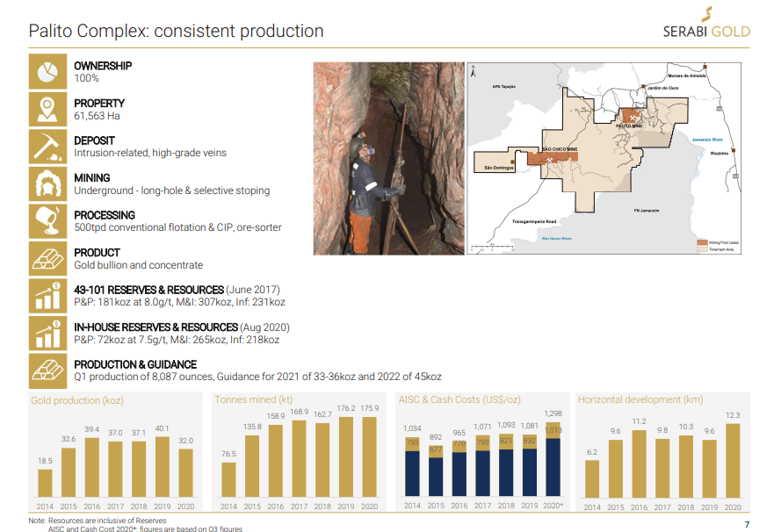Click the 2016 gold production value 39.4
The height and width of the screenshot is (532, 774).
92,429
